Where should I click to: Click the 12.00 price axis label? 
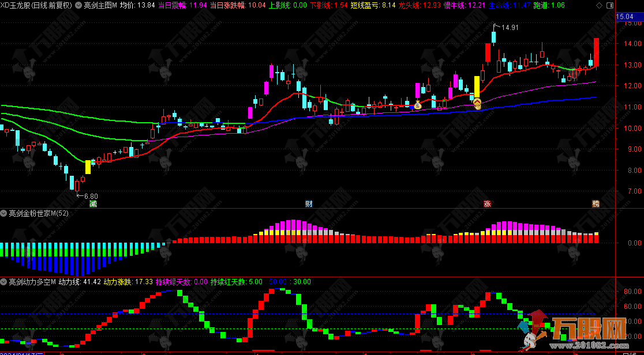(x=632, y=86)
